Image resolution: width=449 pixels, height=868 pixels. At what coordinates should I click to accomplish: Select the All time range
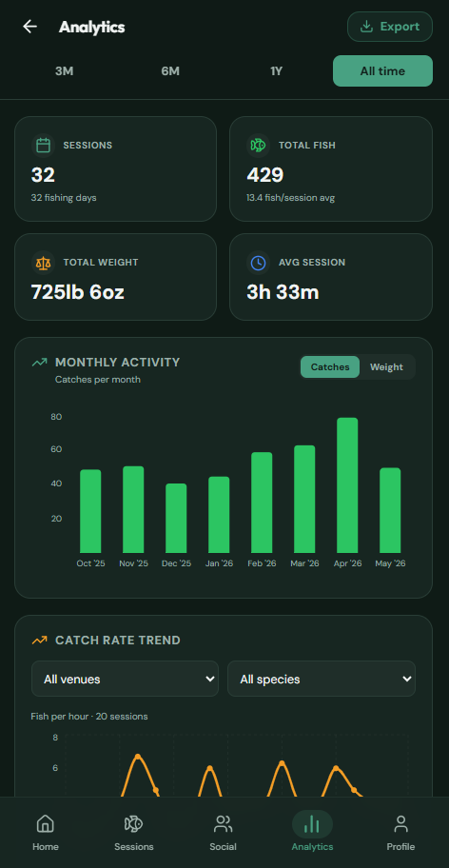[382, 70]
